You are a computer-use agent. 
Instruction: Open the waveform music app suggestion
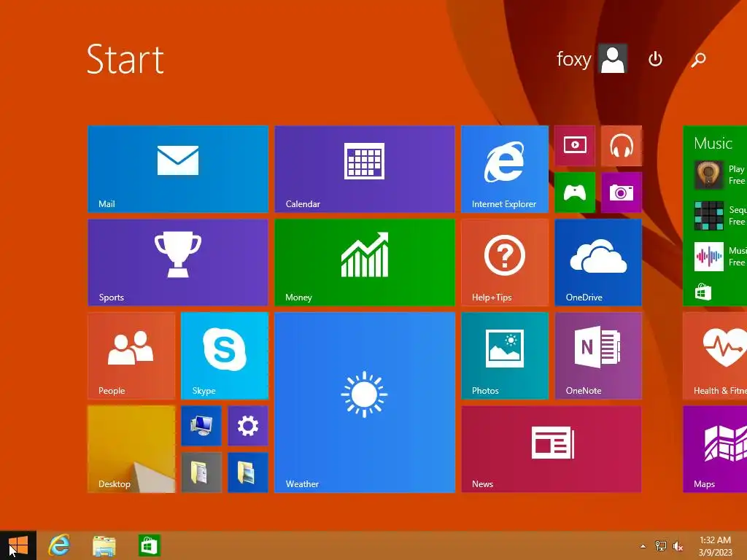[x=720, y=257]
